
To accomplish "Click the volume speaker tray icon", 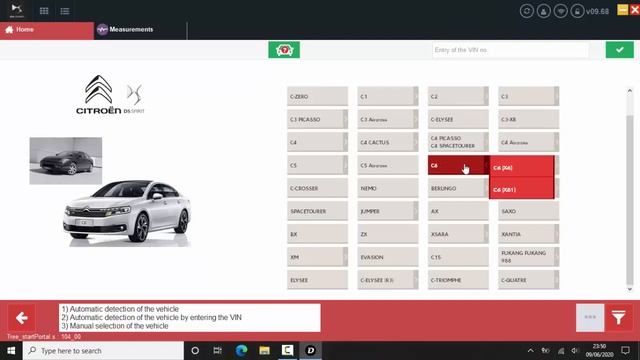I will 575,351.
